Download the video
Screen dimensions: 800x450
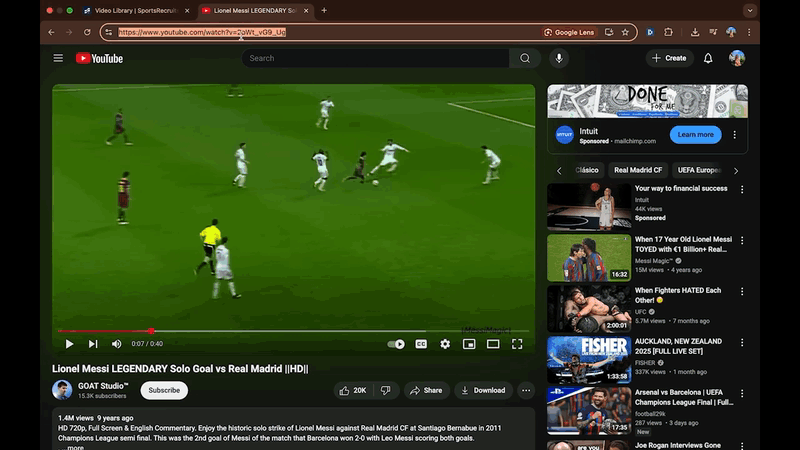click(x=483, y=390)
